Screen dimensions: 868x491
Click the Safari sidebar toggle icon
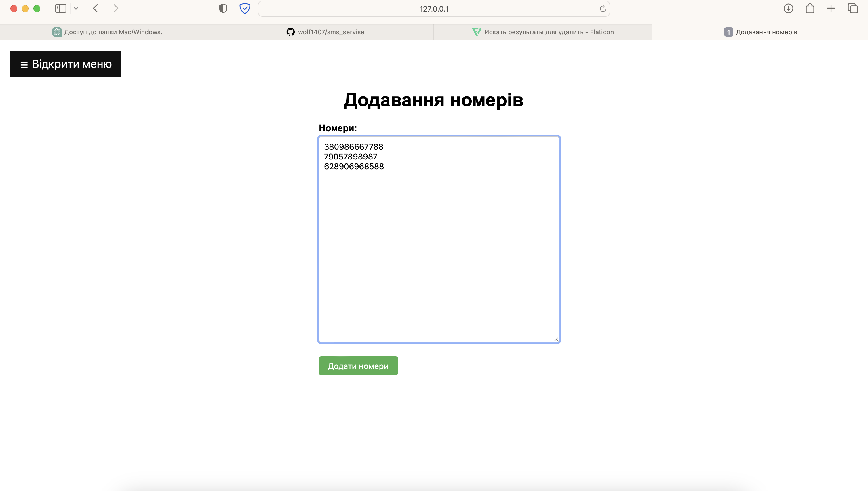61,8
